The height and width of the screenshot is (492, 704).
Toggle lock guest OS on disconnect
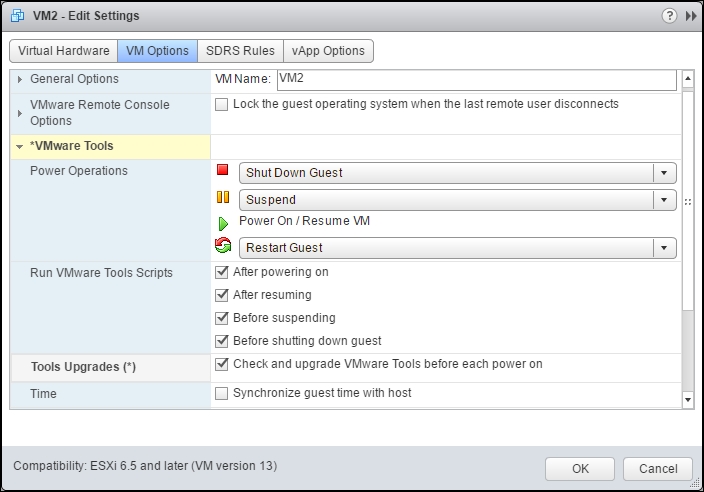click(x=221, y=105)
